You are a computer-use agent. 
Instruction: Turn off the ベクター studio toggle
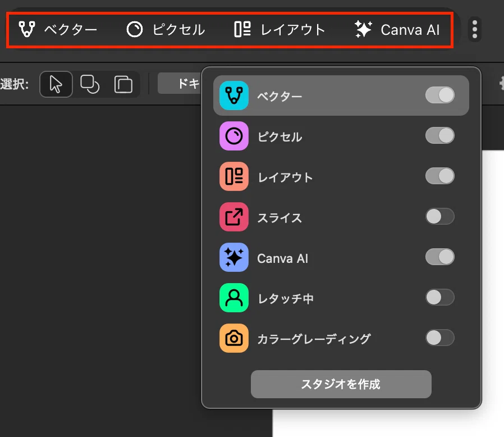coord(439,95)
